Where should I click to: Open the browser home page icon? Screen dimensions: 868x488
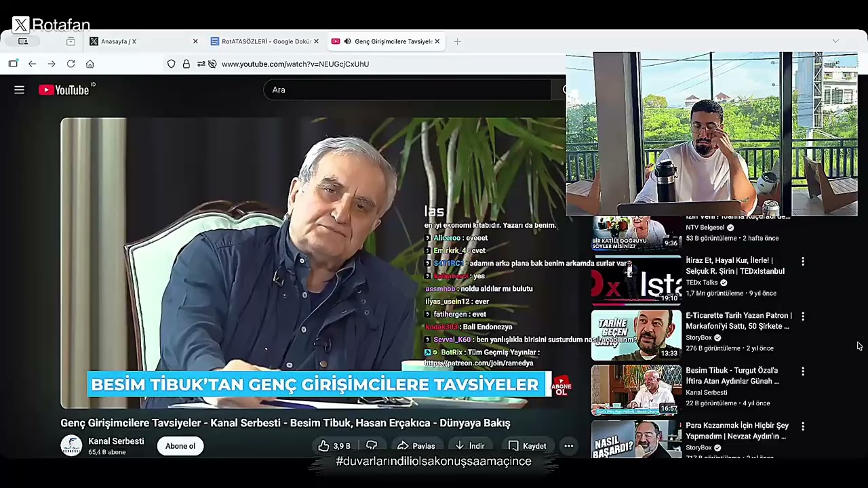(90, 64)
